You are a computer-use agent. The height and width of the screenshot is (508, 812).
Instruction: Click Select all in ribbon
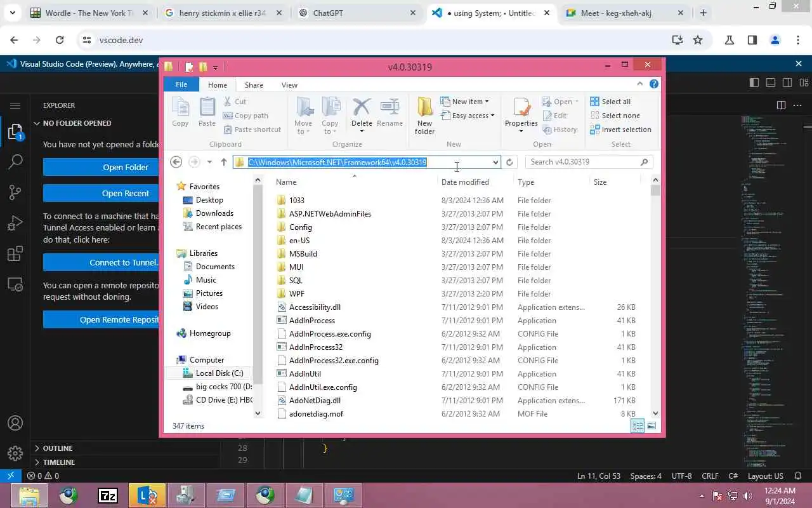click(x=610, y=102)
